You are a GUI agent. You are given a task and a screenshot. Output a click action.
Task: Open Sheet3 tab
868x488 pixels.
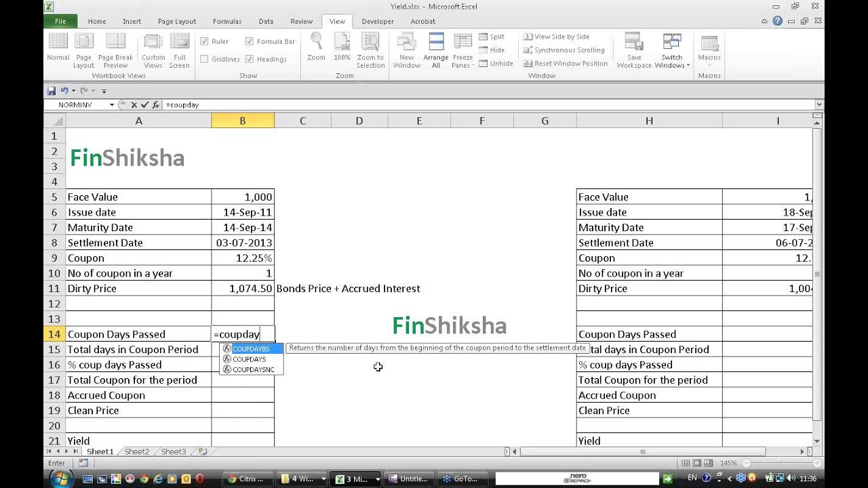(x=173, y=451)
